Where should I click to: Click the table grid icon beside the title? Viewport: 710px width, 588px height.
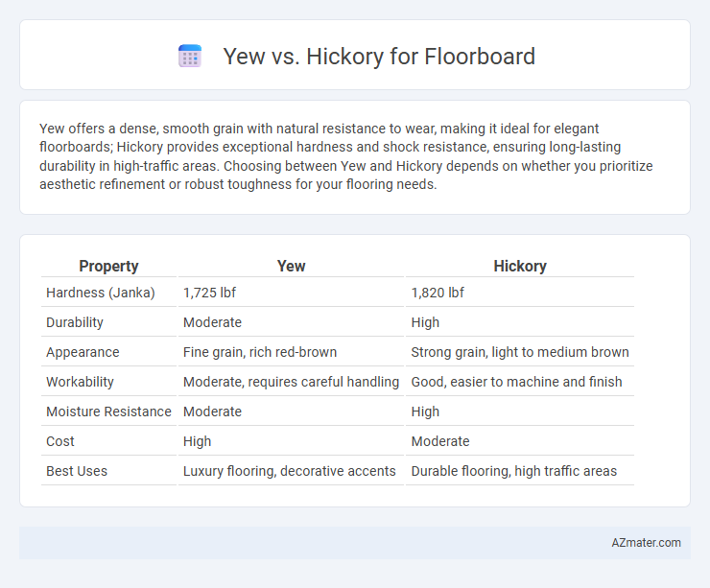(x=190, y=57)
